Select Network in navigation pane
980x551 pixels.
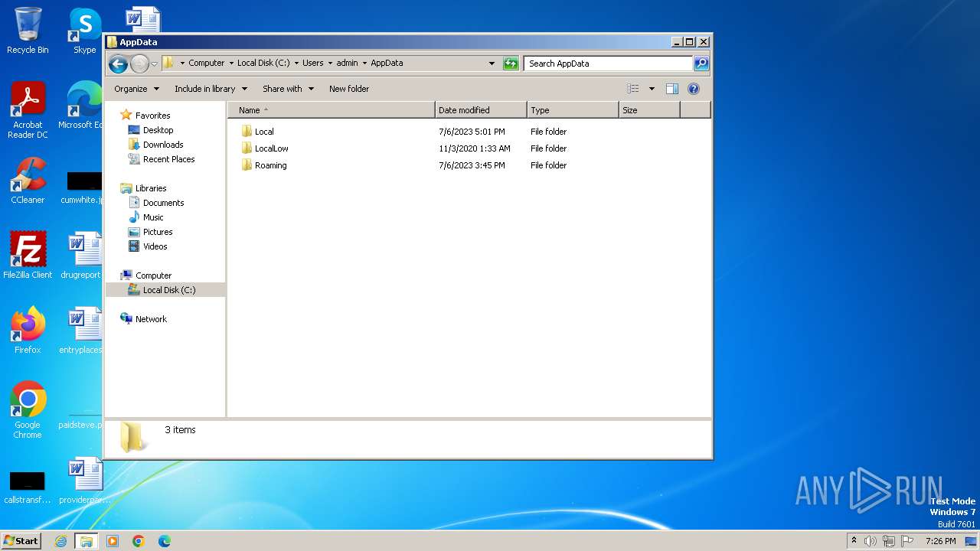tap(151, 319)
